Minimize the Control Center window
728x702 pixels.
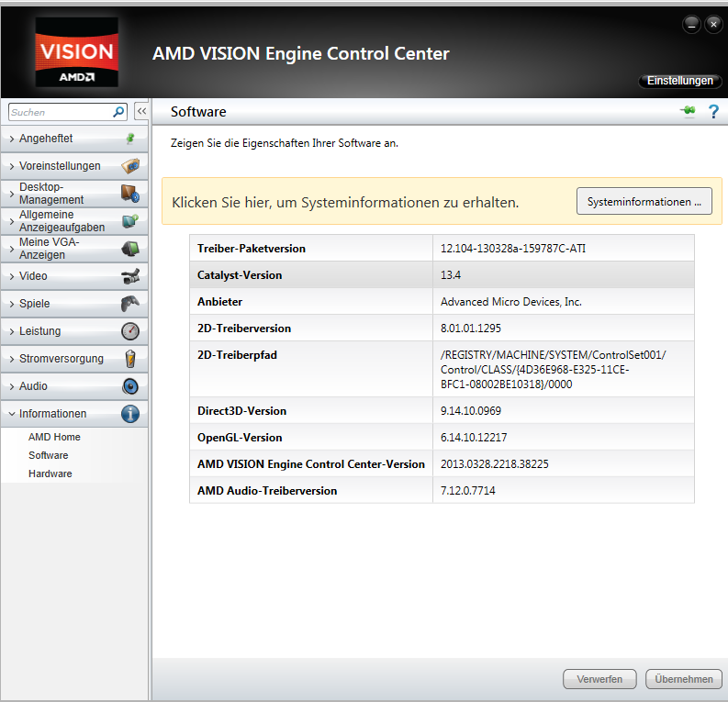pyautogui.click(x=691, y=24)
